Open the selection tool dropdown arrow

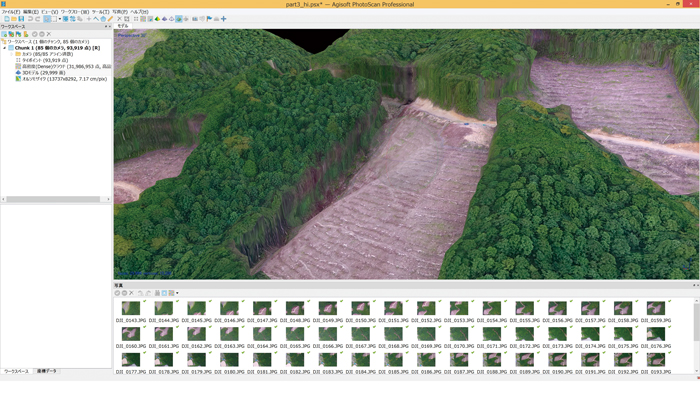(60, 19)
